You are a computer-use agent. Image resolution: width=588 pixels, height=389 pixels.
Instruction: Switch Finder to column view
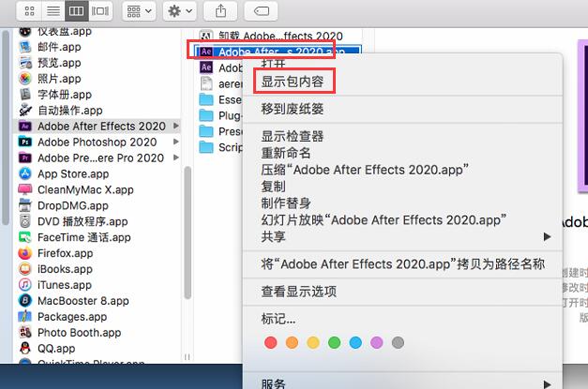(77, 11)
